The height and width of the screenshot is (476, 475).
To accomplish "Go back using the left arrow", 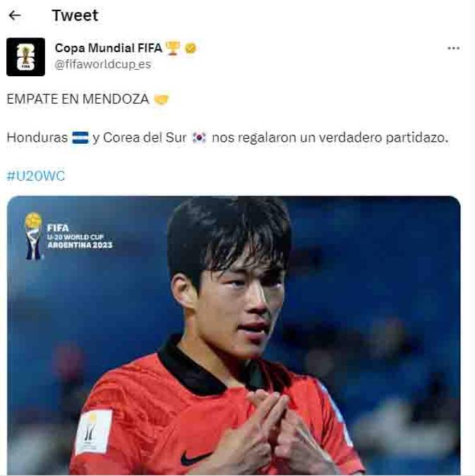I will coord(15,16).
